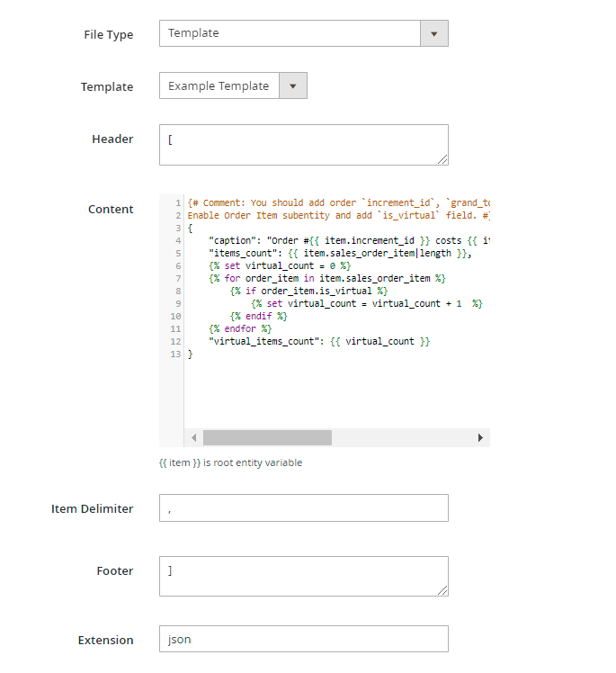Image resolution: width=616 pixels, height=673 pixels.
Task: Open the File Type dropdown arrow
Action: click(x=433, y=33)
